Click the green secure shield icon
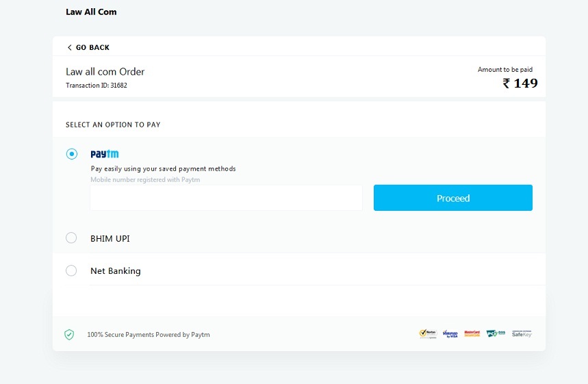This screenshot has width=588, height=384. click(x=69, y=335)
